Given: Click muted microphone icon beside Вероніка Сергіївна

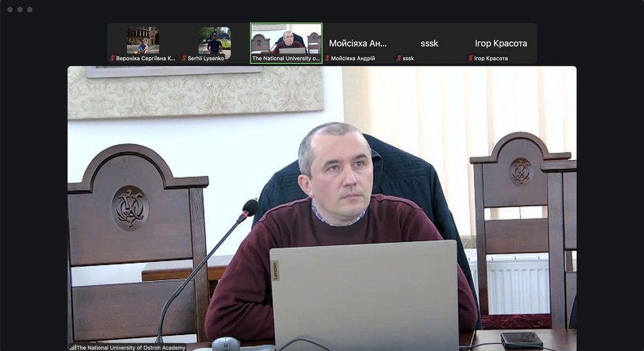Looking at the screenshot, I should click(x=113, y=59).
